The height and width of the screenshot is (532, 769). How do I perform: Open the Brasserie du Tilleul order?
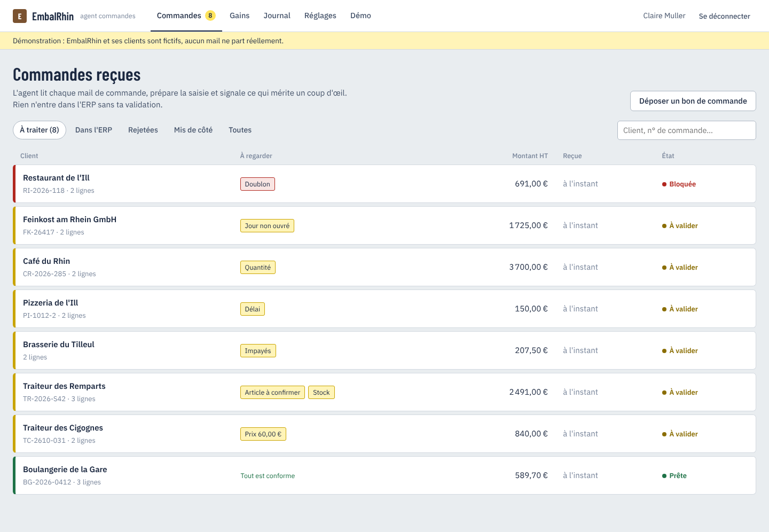(x=384, y=350)
